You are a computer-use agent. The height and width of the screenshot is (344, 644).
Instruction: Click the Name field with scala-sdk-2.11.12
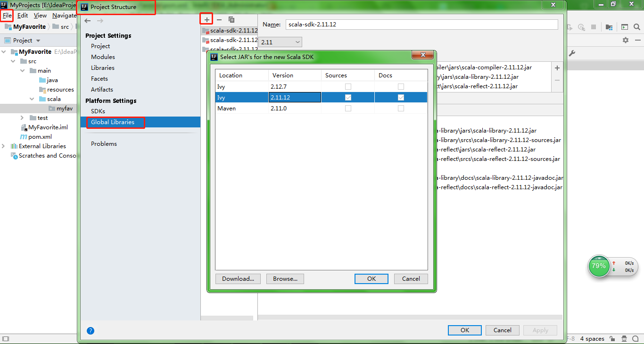(422, 25)
